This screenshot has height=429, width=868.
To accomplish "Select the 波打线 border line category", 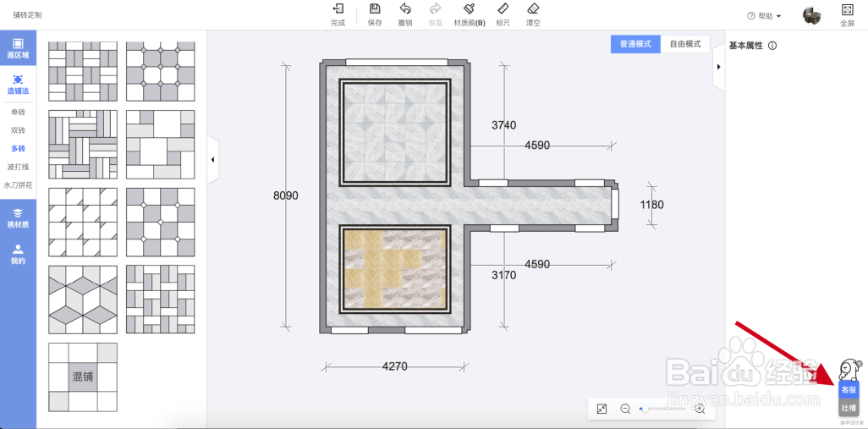I will 18,167.
